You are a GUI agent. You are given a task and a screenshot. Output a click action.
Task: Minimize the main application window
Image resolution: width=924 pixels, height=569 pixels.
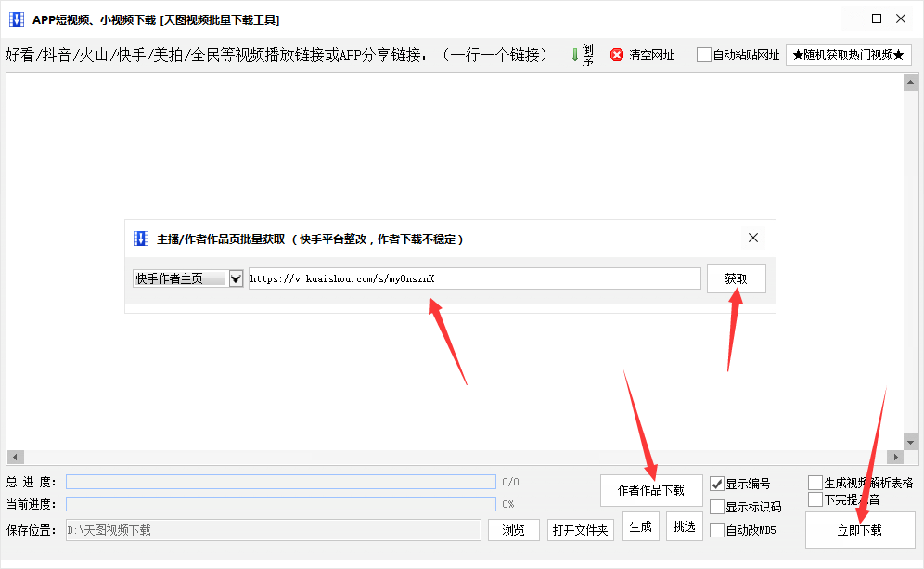point(853,19)
